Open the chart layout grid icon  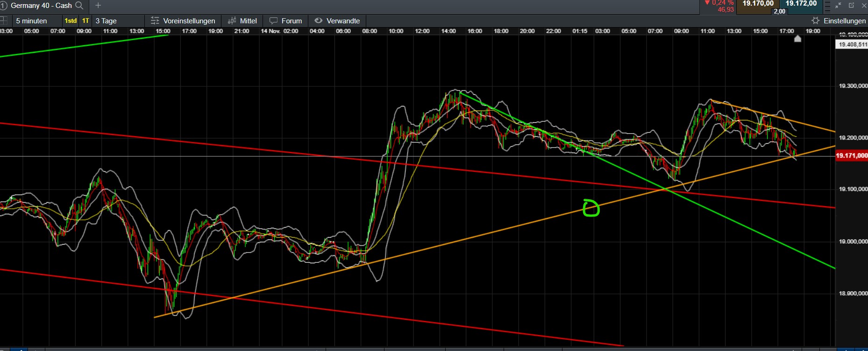(4, 21)
